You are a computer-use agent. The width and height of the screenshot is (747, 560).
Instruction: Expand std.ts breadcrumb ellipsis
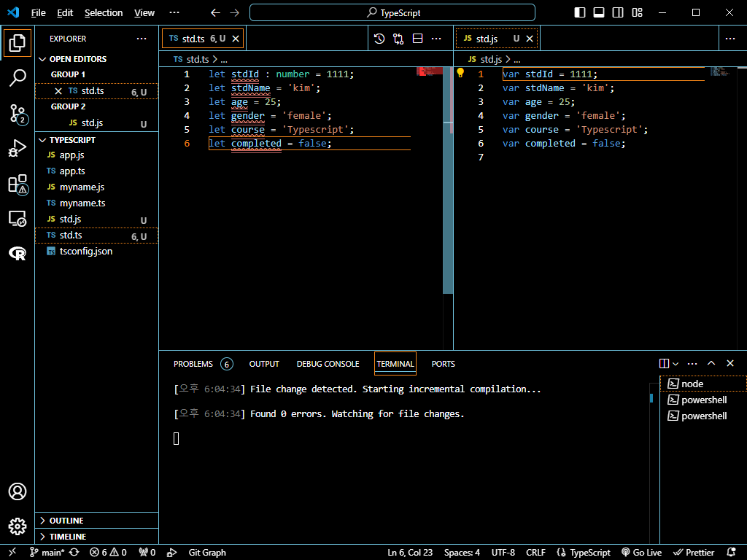(224, 60)
